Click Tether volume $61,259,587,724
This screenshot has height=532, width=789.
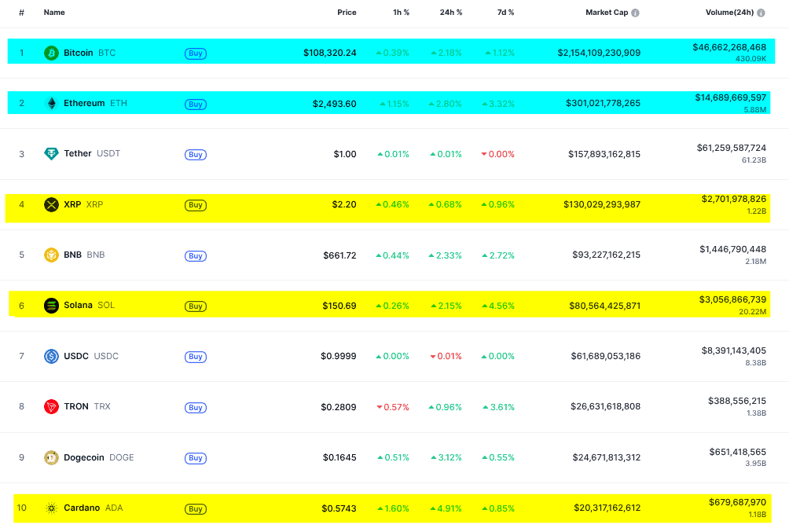pos(732,148)
